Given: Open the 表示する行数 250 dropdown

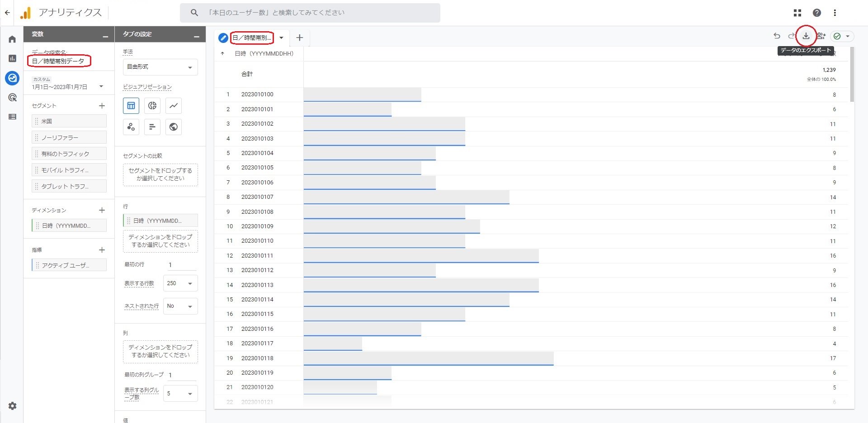Looking at the screenshot, I should click(180, 283).
